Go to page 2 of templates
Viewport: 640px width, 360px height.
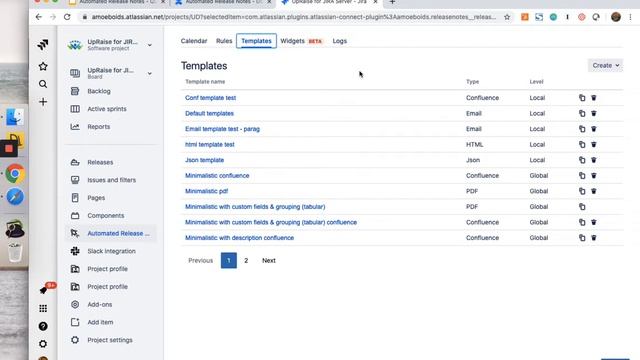coord(246,260)
